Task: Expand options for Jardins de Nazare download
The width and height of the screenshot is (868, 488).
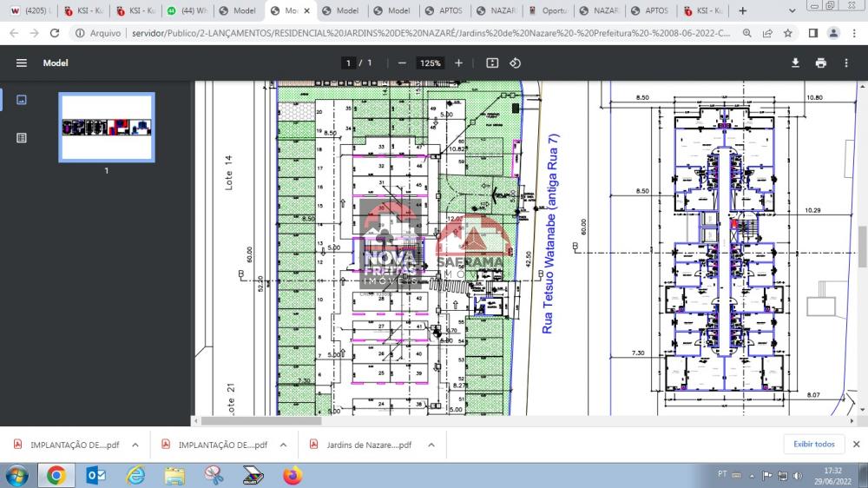Action: pyautogui.click(x=431, y=445)
